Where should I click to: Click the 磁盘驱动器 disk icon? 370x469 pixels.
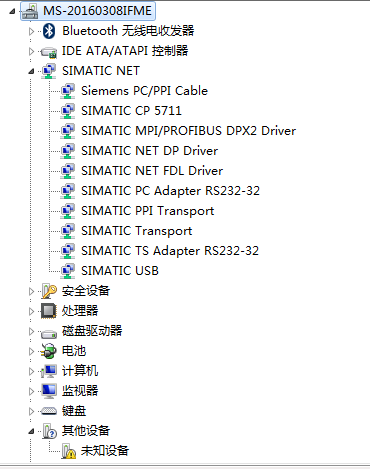click(49, 333)
